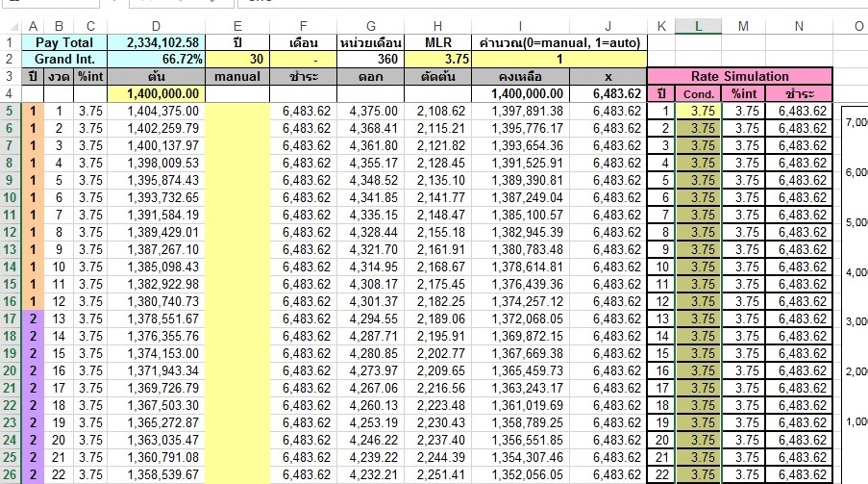Click balance 1,369,726.79 in column D

click(156, 388)
